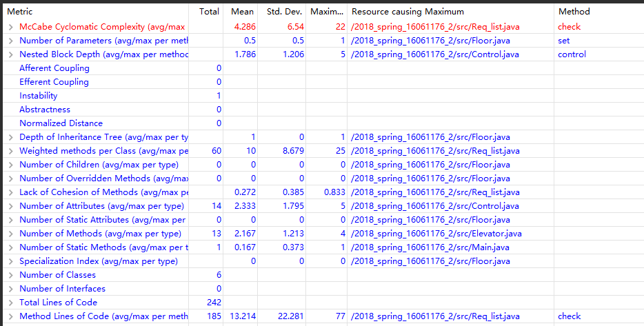Viewport: 644px width, 326px height.
Task: Expand the Nested Block Depth row
Action: click(x=10, y=54)
